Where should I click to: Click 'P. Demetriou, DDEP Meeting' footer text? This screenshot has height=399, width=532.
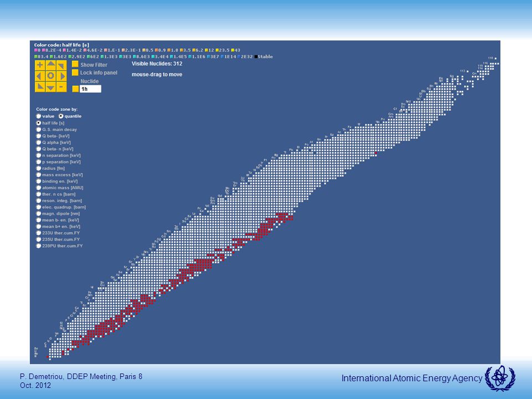(69, 377)
